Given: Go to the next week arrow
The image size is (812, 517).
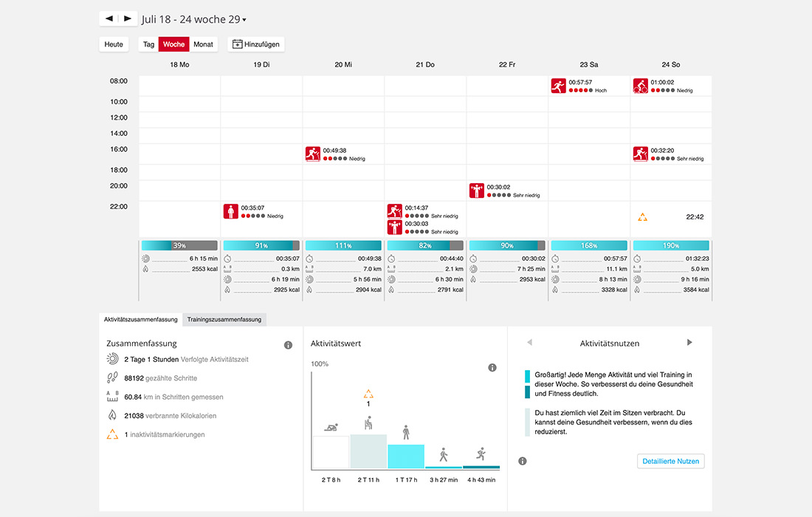Looking at the screenshot, I should [x=128, y=18].
